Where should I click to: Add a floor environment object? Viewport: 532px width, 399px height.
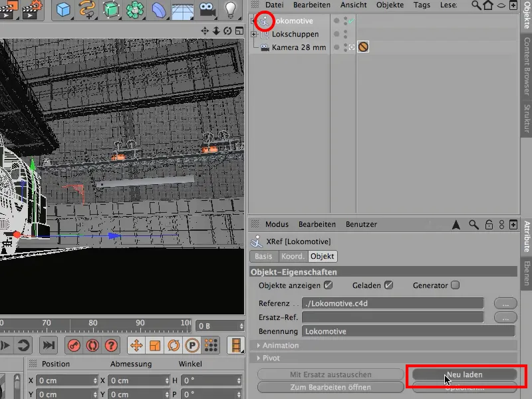click(x=182, y=10)
